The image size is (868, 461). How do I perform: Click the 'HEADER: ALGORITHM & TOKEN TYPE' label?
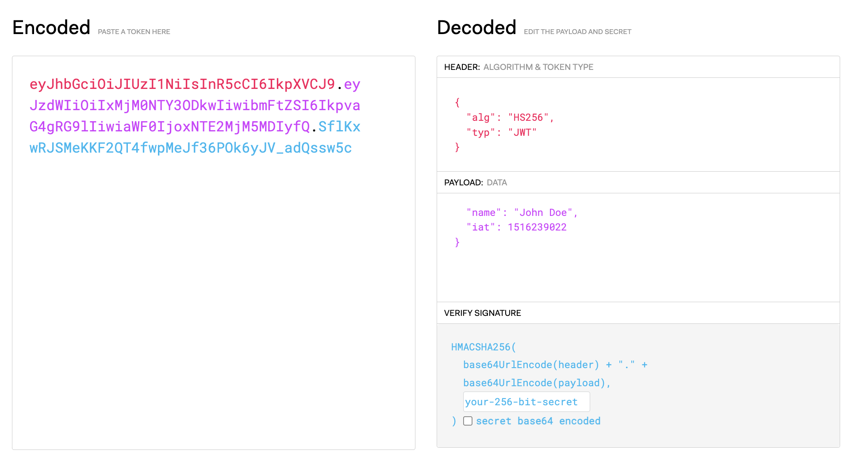coord(518,67)
